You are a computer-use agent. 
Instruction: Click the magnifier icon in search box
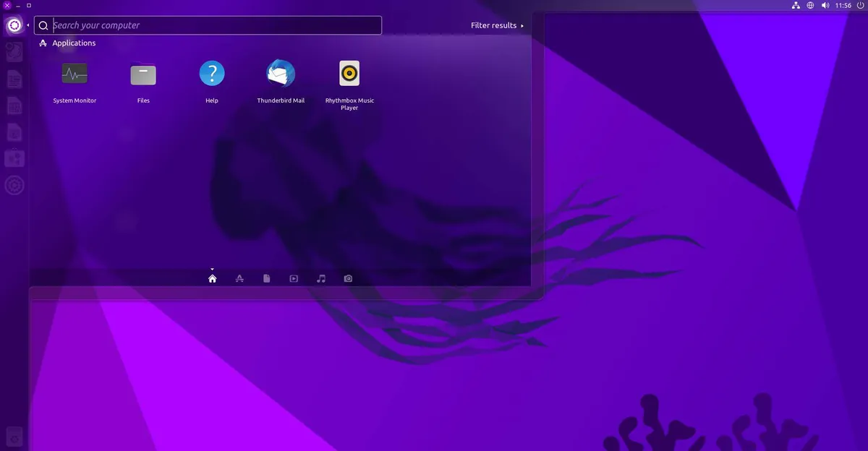point(43,25)
